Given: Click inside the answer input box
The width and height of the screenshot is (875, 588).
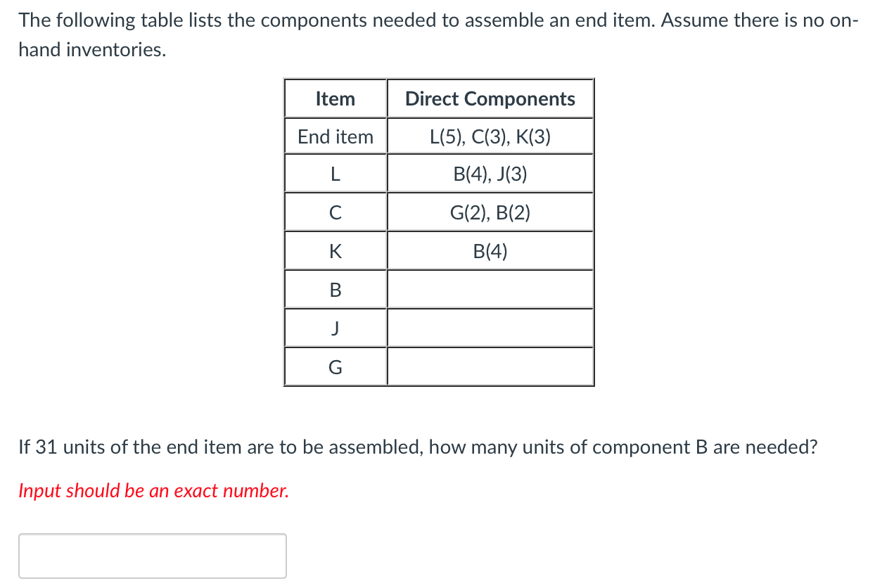Looking at the screenshot, I should [153, 556].
